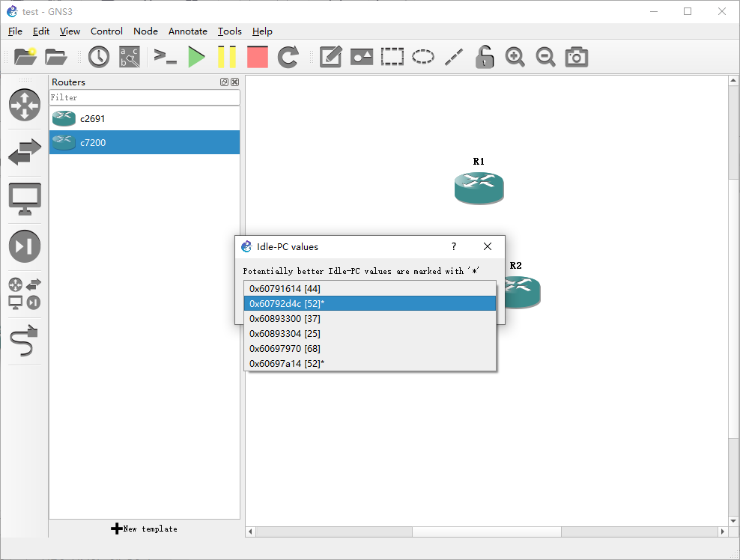Image resolution: width=740 pixels, height=560 pixels.
Task: Click the lock/unlock items padlock icon
Action: click(x=484, y=57)
